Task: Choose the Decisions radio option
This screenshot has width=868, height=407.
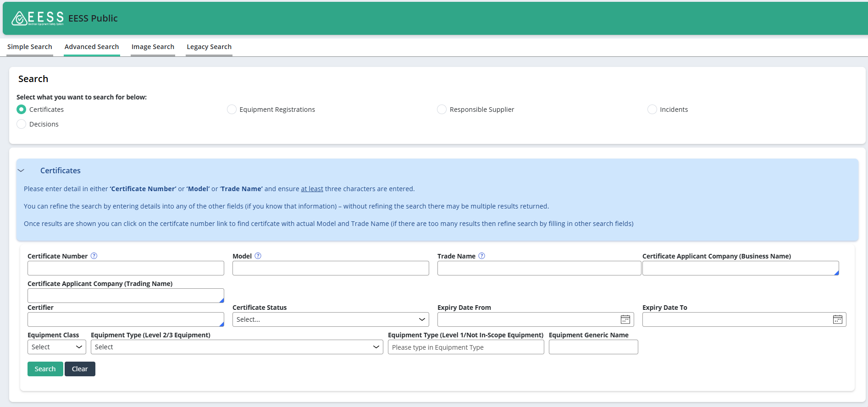Action: [x=21, y=124]
